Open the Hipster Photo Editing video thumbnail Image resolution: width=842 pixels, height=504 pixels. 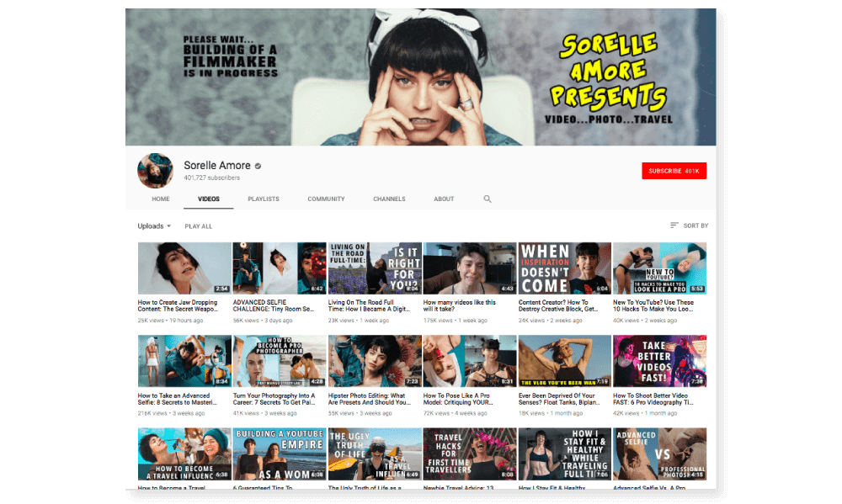point(375,361)
